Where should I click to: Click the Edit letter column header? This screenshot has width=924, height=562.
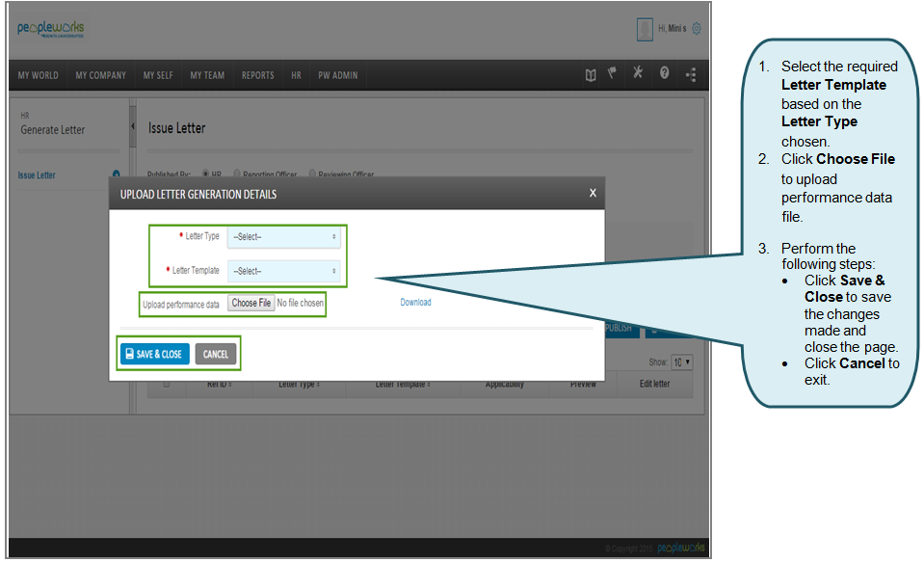click(654, 384)
